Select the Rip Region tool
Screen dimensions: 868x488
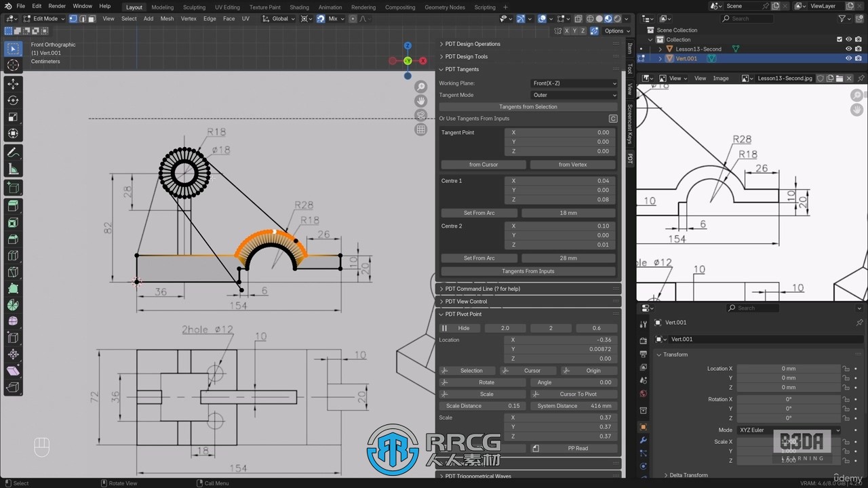(x=13, y=387)
